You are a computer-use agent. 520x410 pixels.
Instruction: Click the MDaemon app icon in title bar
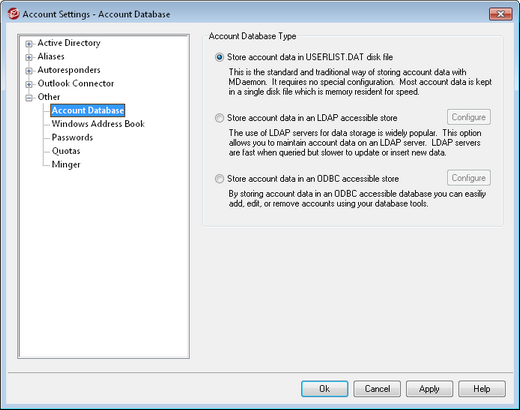pyautogui.click(x=14, y=14)
